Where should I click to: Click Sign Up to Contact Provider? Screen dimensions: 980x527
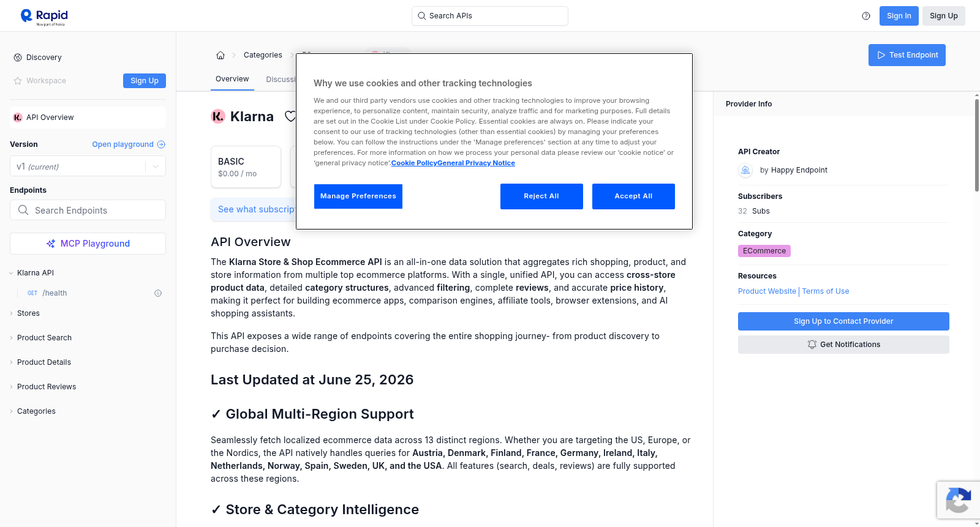point(843,321)
